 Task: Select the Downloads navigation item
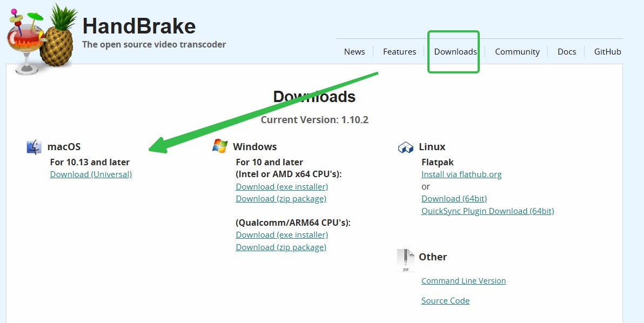click(x=455, y=52)
